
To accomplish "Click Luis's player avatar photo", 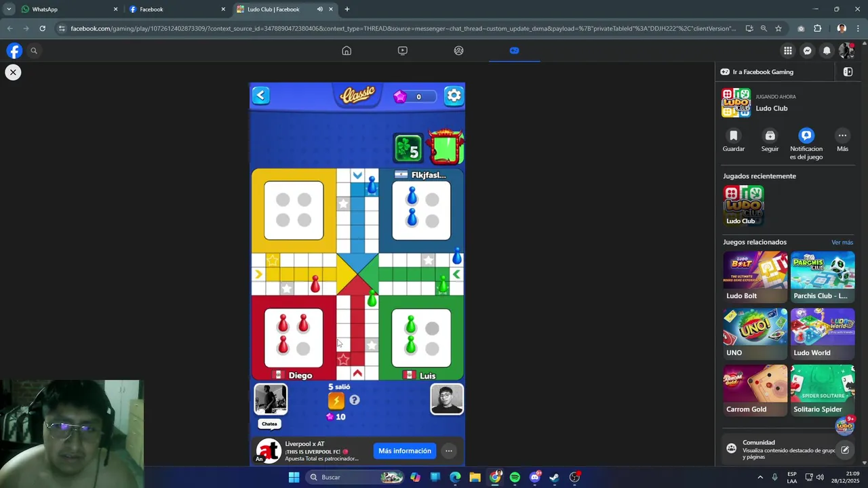I will [x=447, y=399].
